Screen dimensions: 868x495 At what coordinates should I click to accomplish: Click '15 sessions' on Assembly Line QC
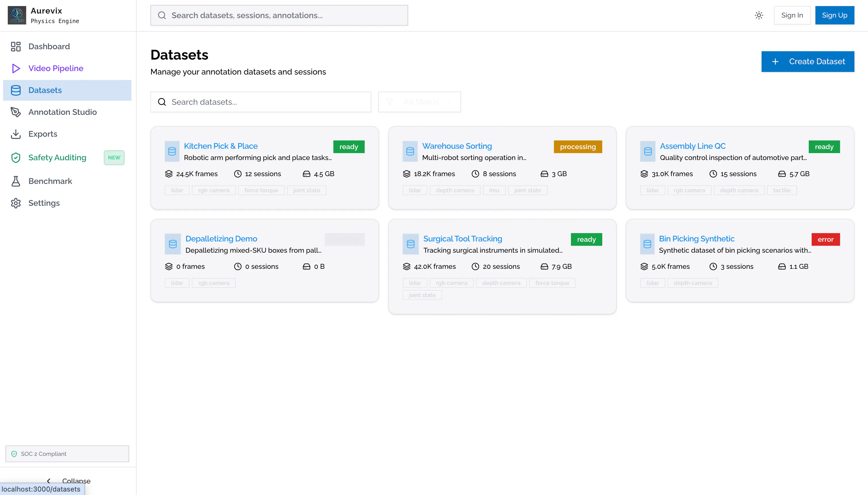(x=738, y=174)
